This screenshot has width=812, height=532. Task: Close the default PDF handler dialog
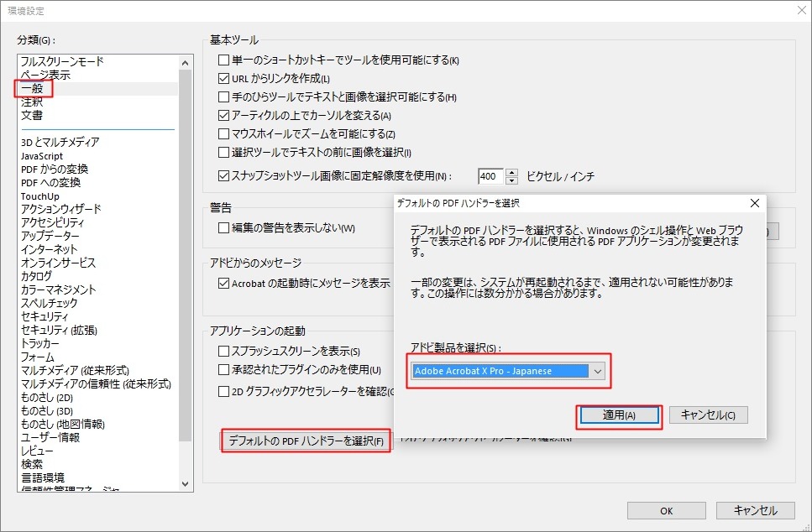point(755,203)
